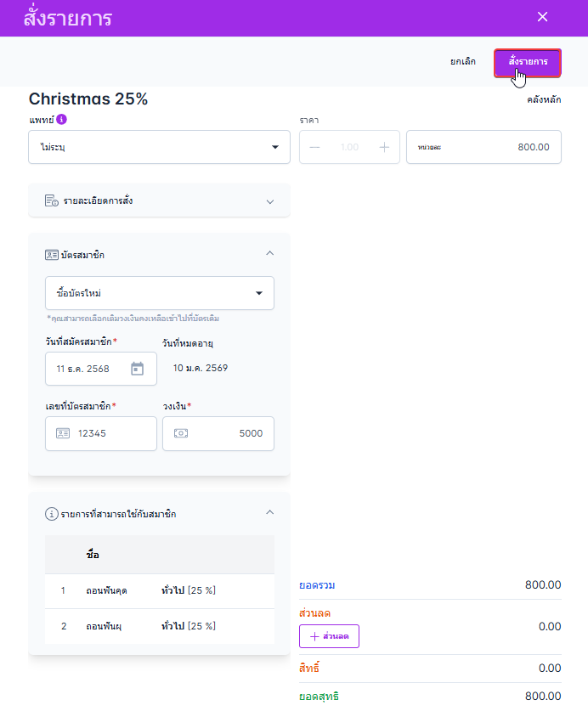Expand the รายละเอียดการสั่ง section
The image size is (588, 711).
[x=270, y=201]
